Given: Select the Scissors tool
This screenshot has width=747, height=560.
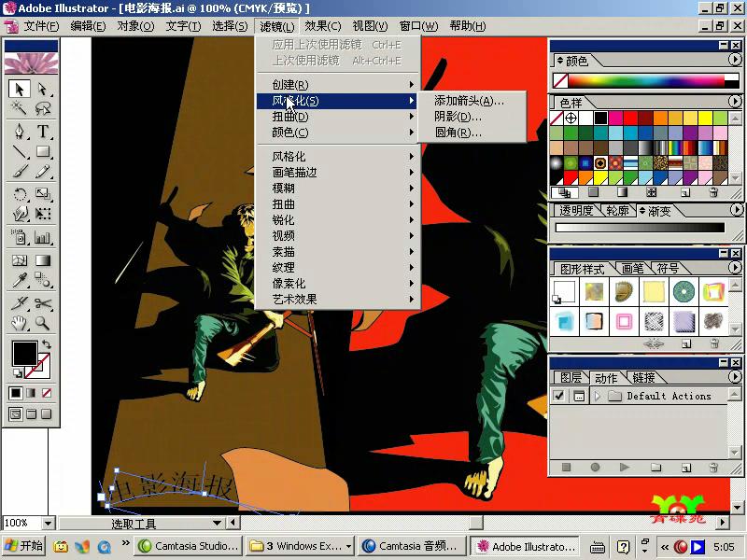Looking at the screenshot, I should pos(43,303).
